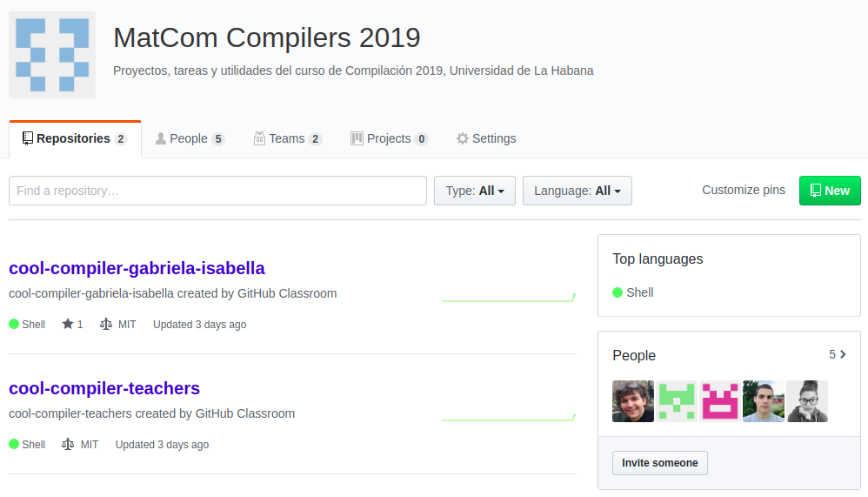Viewport: 868px width, 497px height.
Task: Click the organization description about Universidad de La Habana
Action: tap(353, 71)
